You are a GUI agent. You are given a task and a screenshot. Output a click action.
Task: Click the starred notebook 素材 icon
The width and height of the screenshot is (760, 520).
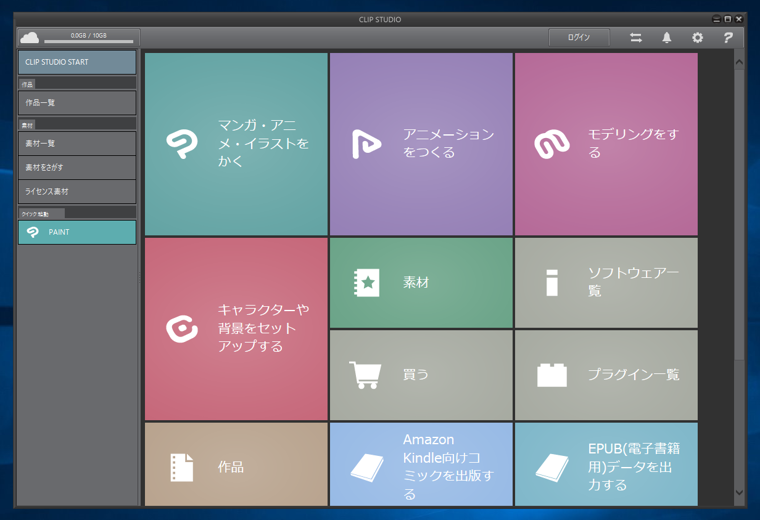[x=366, y=283]
